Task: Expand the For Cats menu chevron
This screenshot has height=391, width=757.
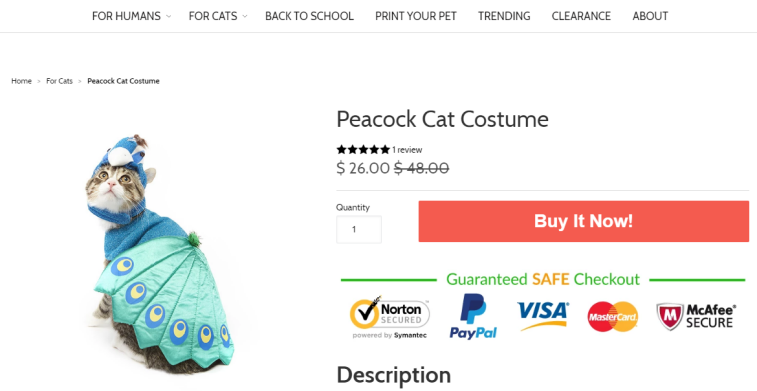Action: tap(245, 16)
